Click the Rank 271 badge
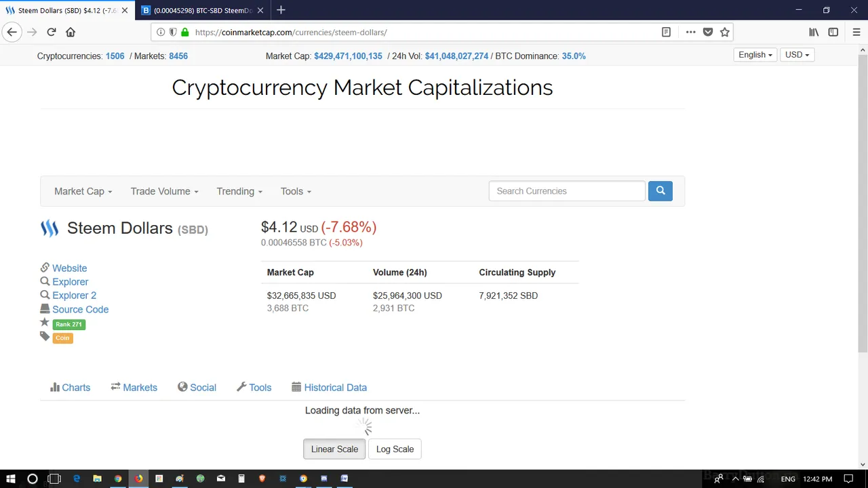868x488 pixels. (68, 324)
